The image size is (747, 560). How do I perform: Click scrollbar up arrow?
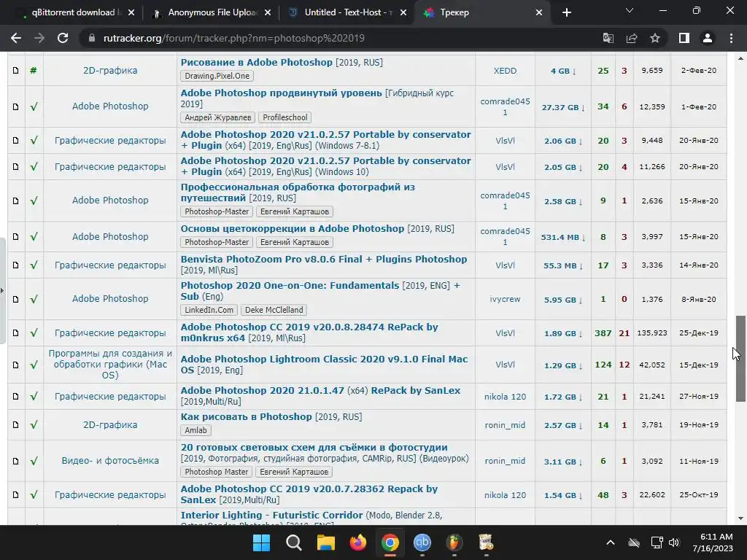coord(740,58)
